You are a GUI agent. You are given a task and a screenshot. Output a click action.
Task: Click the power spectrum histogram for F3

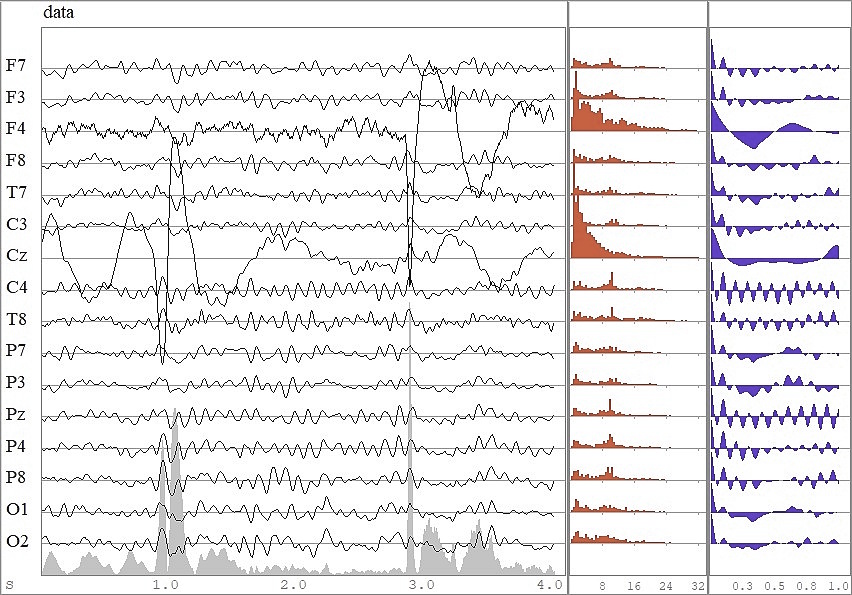pos(600,97)
